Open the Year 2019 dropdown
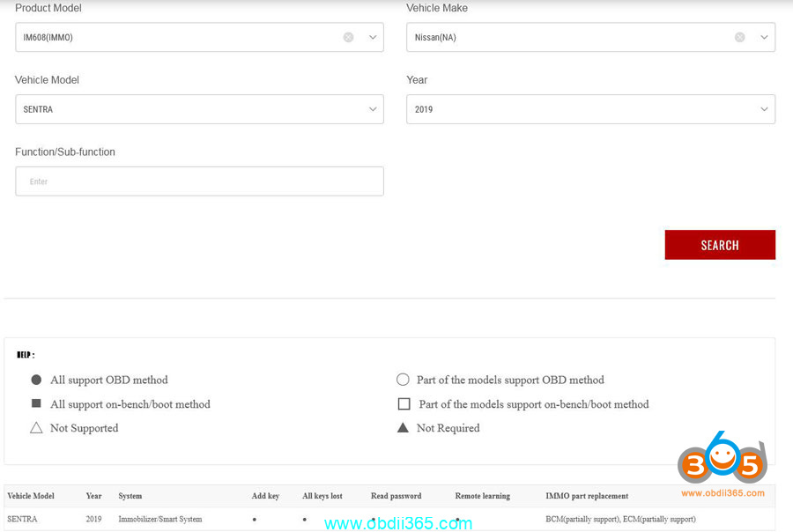 (x=590, y=109)
